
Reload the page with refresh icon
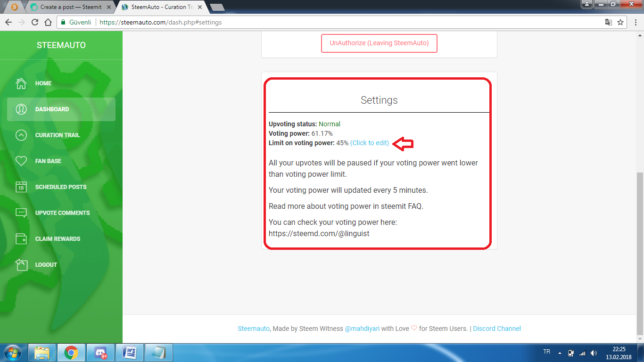(x=35, y=22)
